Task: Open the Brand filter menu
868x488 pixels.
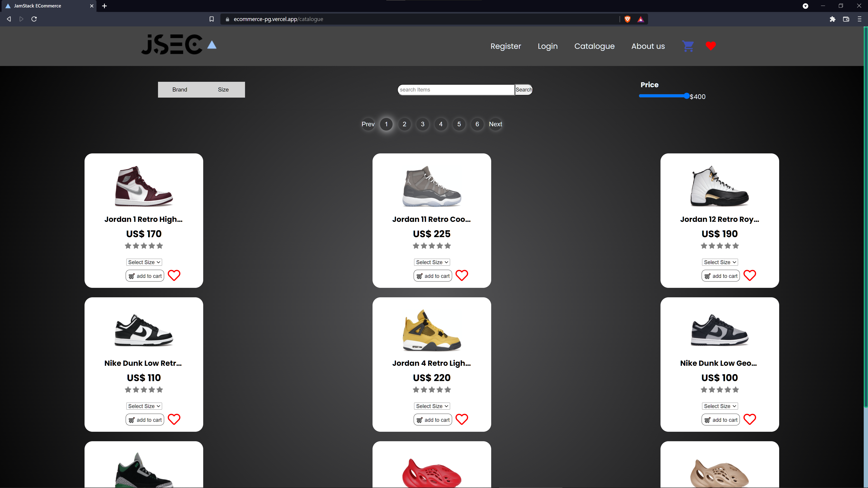Action: click(x=180, y=90)
